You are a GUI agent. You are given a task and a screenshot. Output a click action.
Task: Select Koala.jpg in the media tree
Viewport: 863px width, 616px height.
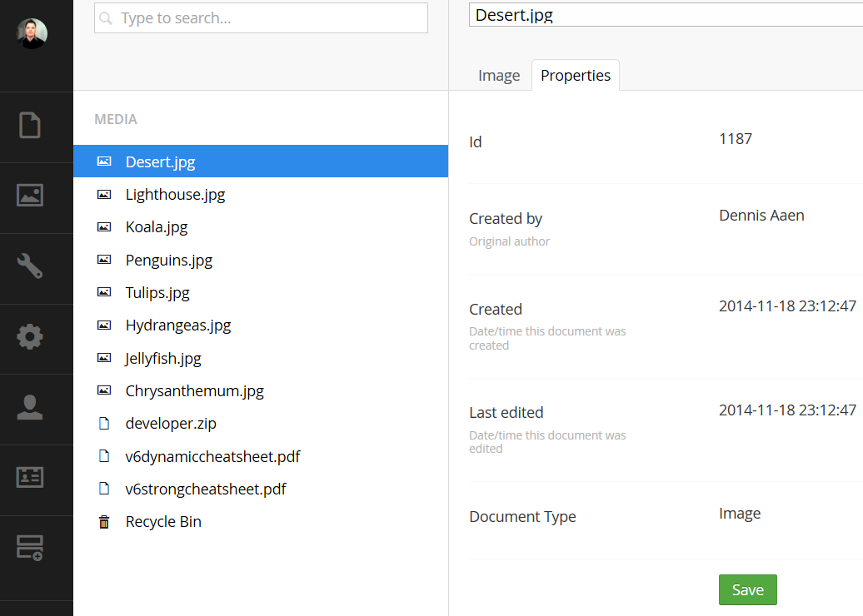pyautogui.click(x=157, y=227)
